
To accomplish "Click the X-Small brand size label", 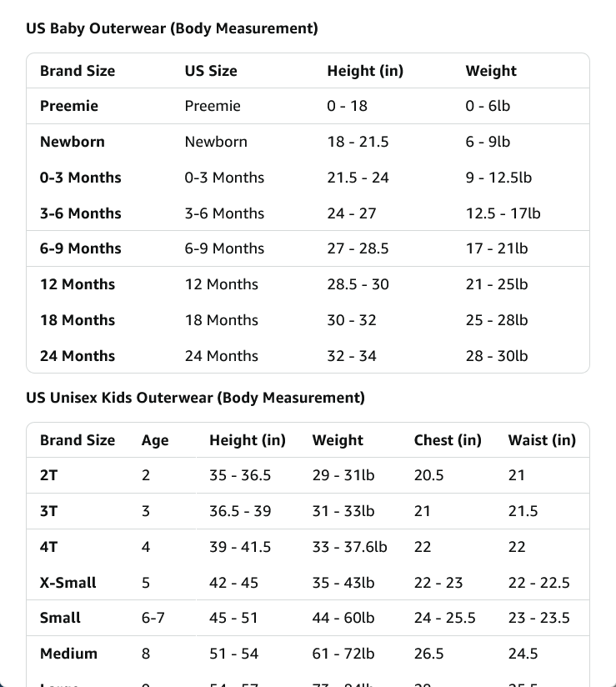I will (x=68, y=583).
